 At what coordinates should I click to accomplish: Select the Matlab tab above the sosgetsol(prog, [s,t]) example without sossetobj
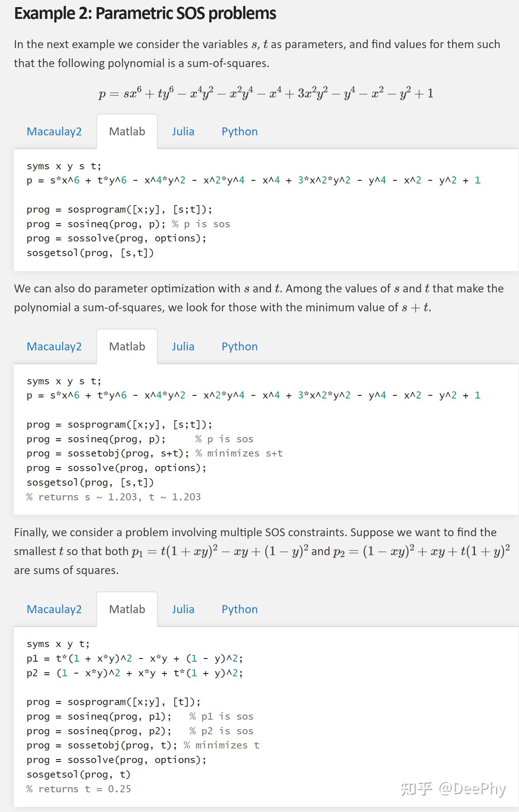click(127, 131)
